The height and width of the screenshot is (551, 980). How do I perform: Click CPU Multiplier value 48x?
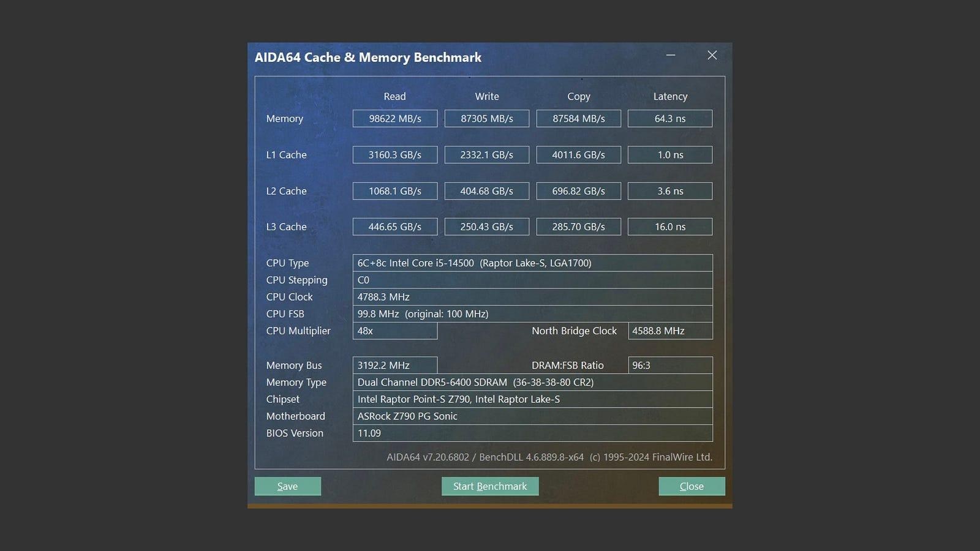(395, 331)
